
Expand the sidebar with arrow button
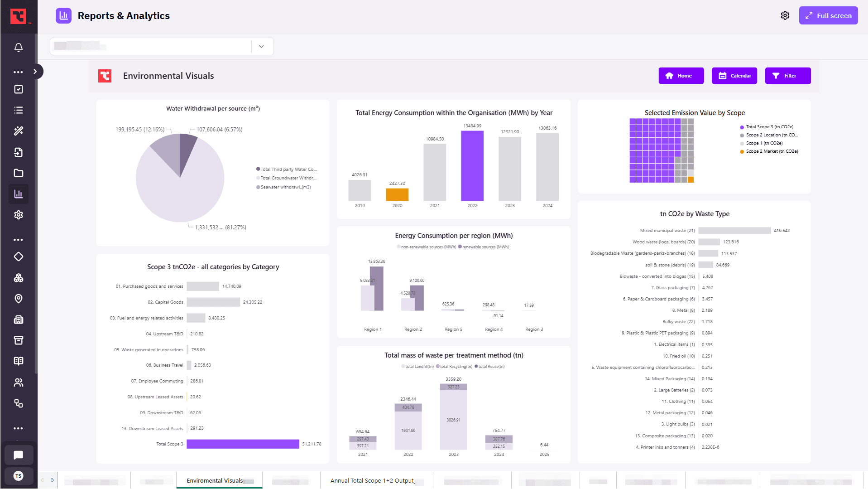35,72
